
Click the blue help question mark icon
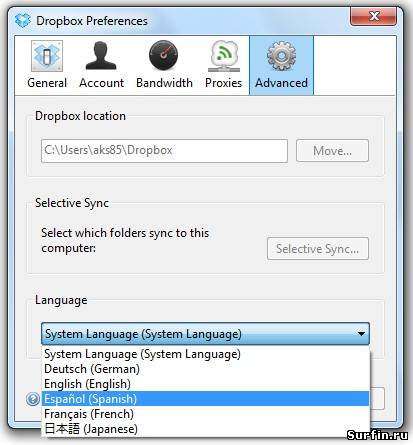(x=33, y=399)
